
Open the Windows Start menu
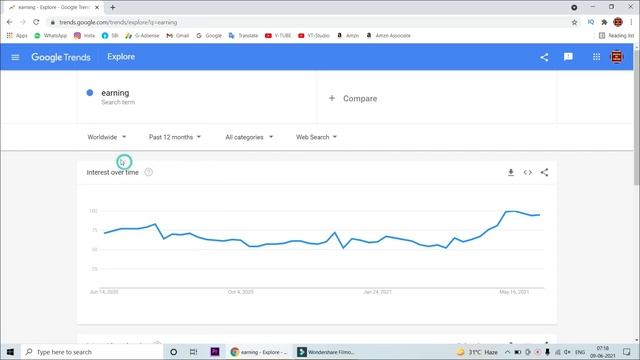coord(10,352)
